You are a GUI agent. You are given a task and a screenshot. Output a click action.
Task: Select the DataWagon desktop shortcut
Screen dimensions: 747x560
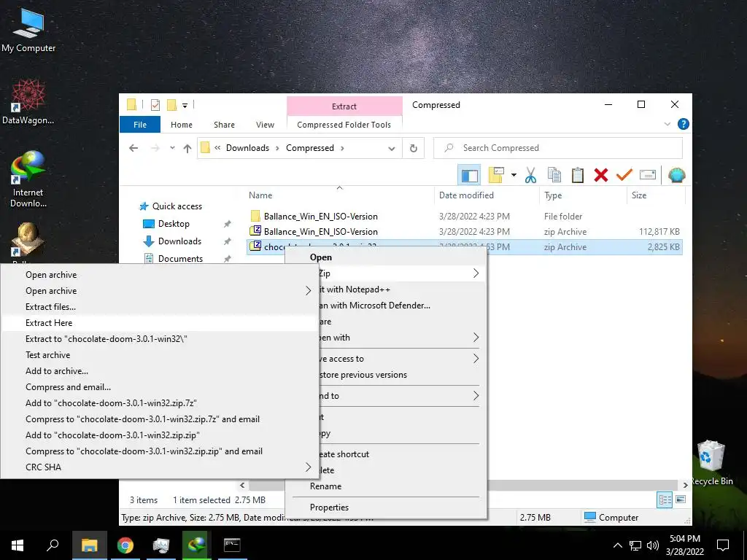pos(28,102)
